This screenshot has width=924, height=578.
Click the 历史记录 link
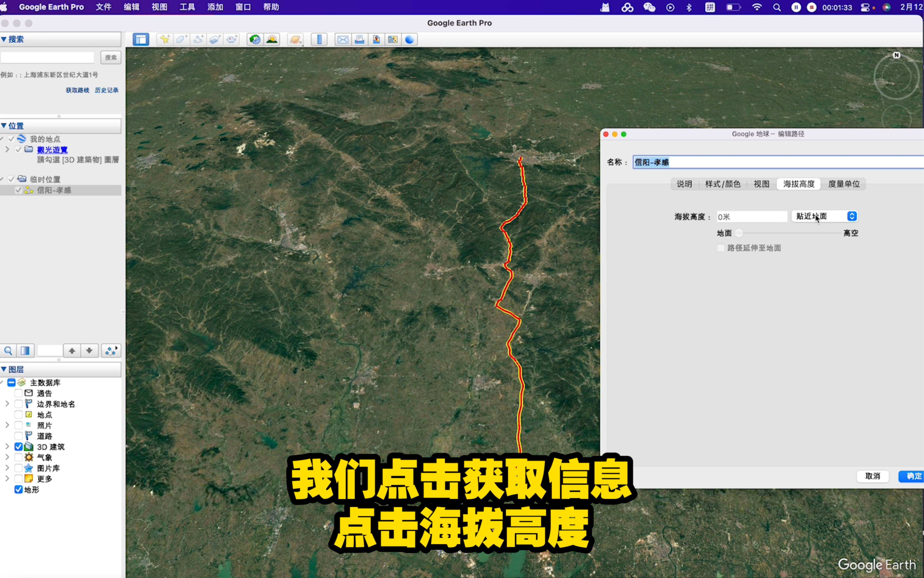click(107, 90)
